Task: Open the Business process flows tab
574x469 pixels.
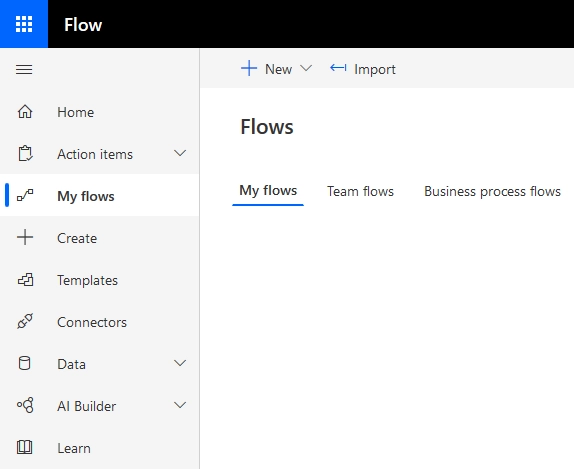Action: [x=492, y=191]
